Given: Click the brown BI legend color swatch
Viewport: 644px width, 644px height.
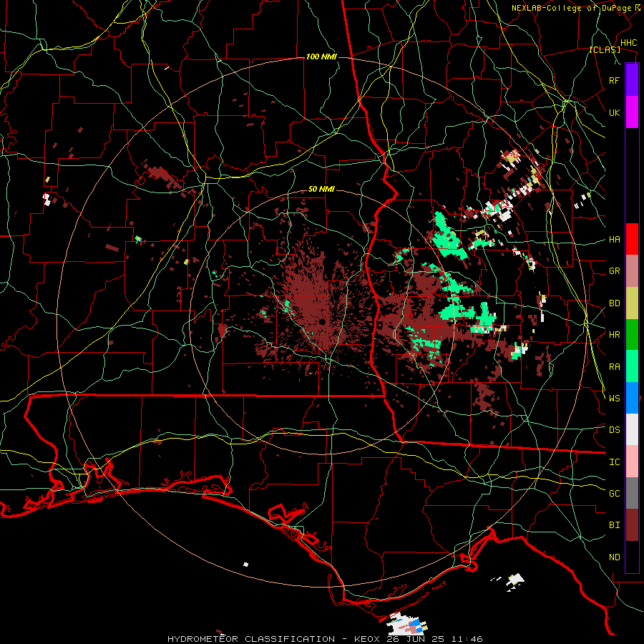Looking at the screenshot, I should pos(632,525).
